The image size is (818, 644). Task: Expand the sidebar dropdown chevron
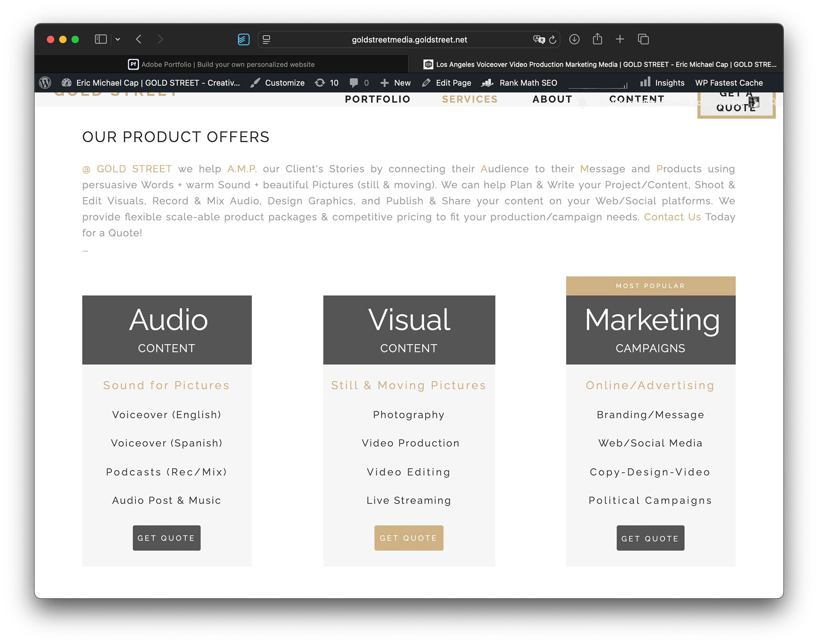(x=118, y=39)
